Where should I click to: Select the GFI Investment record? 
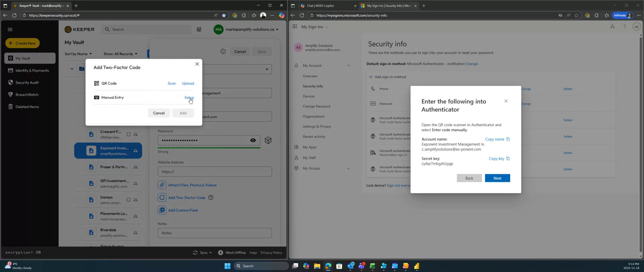(x=108, y=183)
